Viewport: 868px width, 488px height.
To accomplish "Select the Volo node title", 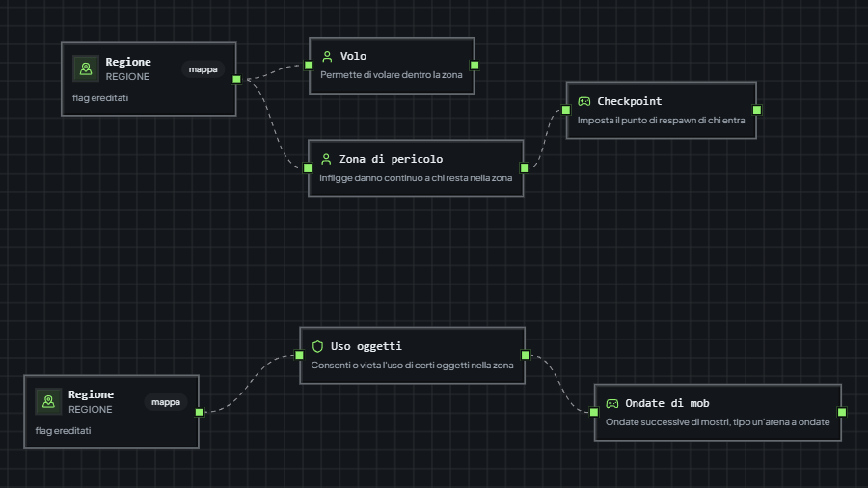I will point(353,57).
